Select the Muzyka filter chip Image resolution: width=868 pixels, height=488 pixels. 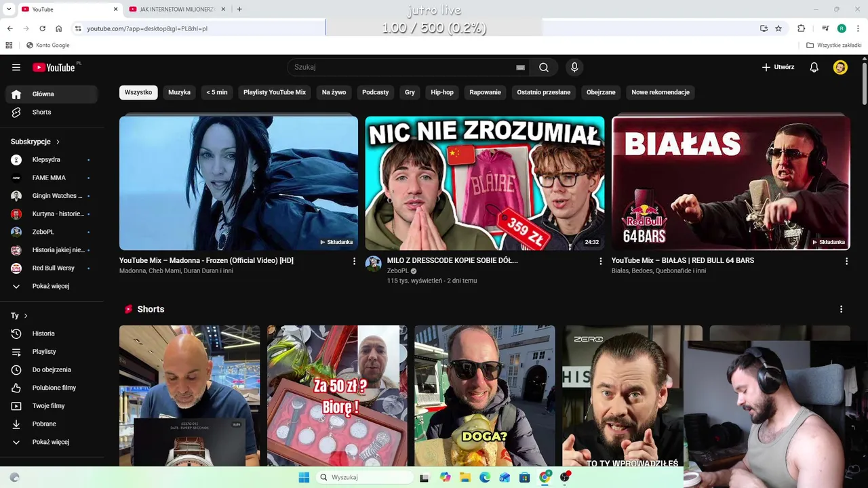click(180, 92)
